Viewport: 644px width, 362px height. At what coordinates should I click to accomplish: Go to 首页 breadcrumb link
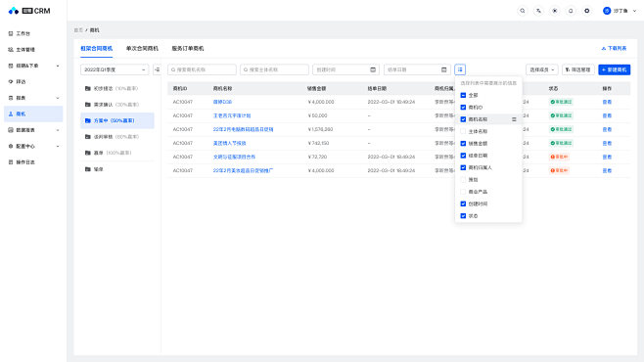[78, 30]
